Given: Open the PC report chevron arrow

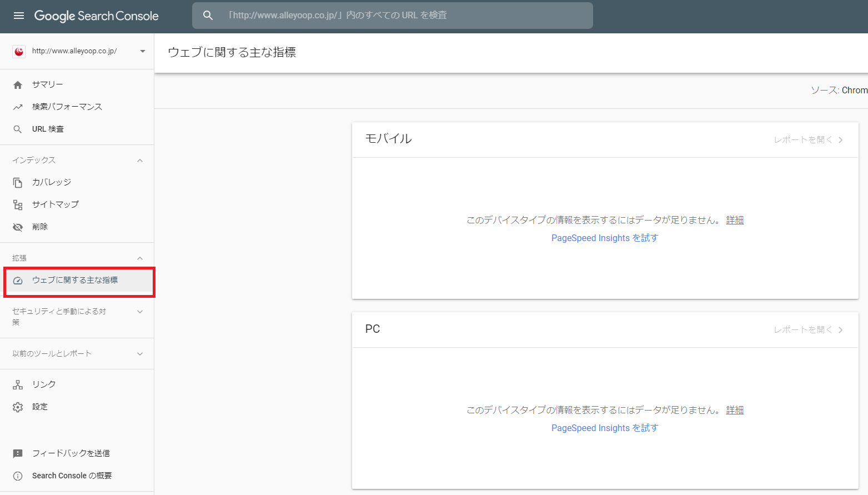Looking at the screenshot, I should [841, 330].
